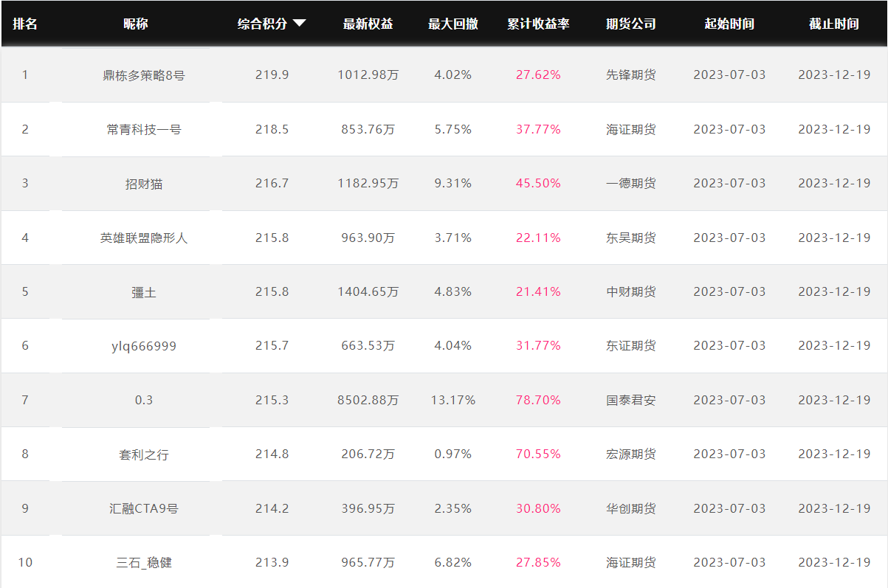The image size is (888, 588).
Task: Click return rate 70.55%
Action: point(538,454)
